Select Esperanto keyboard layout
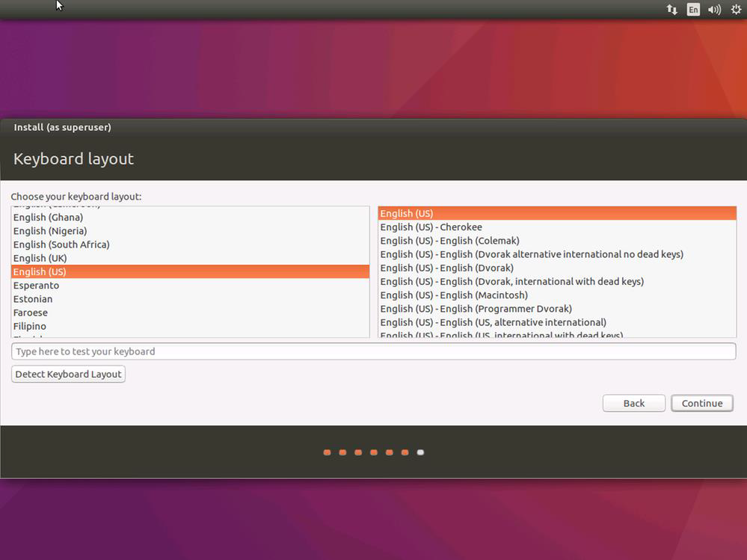This screenshot has height=560, width=747. [36, 286]
